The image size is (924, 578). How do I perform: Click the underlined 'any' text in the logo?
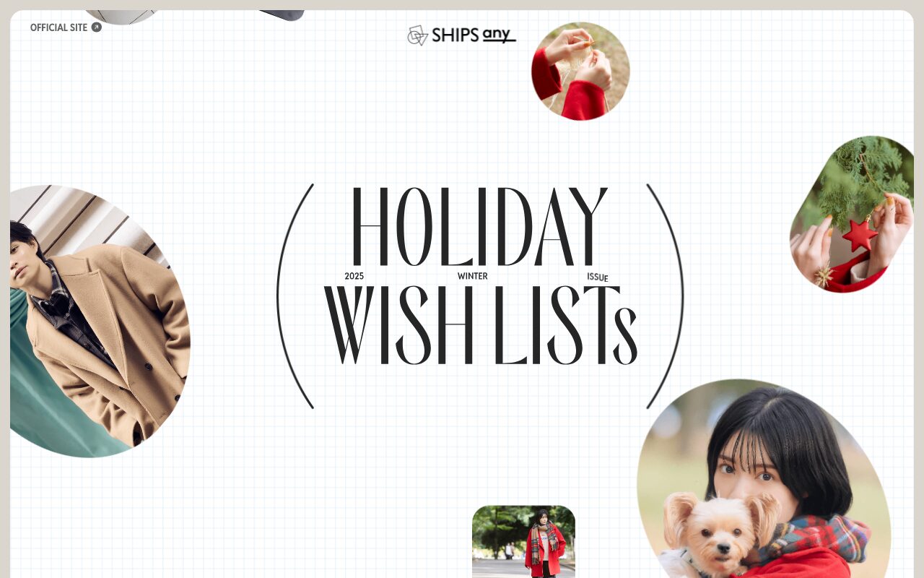499,35
